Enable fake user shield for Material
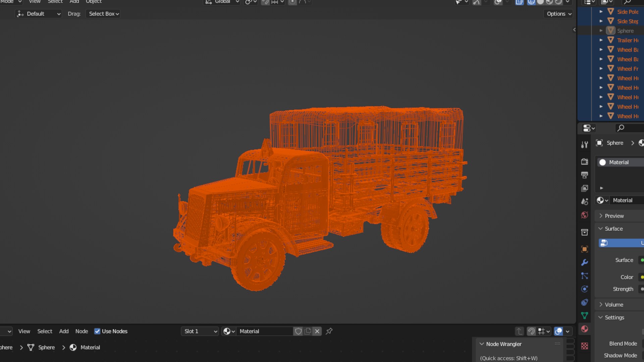Image resolution: width=644 pixels, height=362 pixels. 298,331
